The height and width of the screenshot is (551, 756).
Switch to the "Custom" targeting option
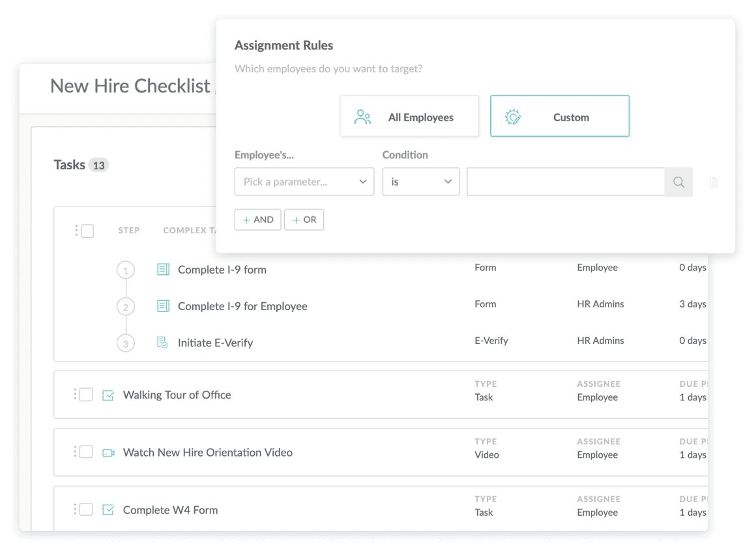(x=560, y=116)
